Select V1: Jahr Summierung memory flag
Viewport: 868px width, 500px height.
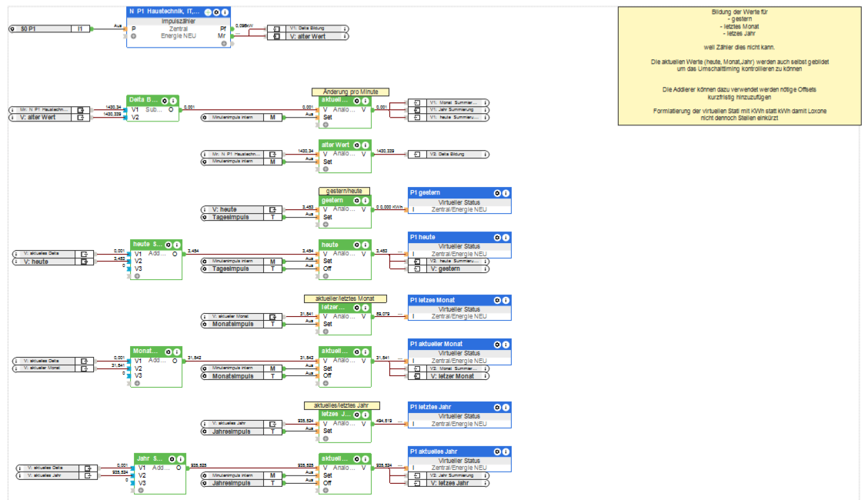click(449, 109)
